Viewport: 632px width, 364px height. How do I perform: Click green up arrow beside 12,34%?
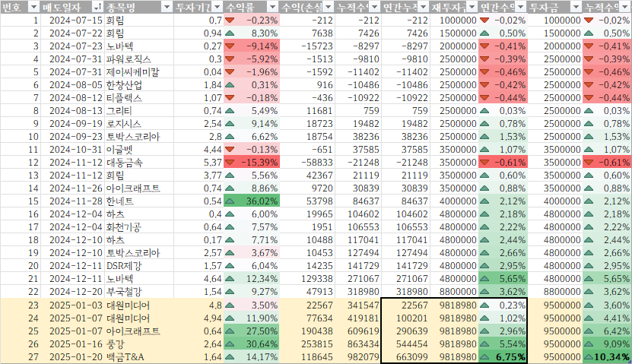pyautogui.click(x=230, y=279)
